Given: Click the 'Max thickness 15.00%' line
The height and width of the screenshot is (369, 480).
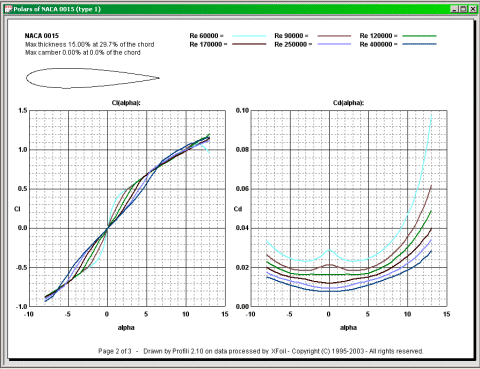Looking at the screenshot, I should (x=89, y=44).
